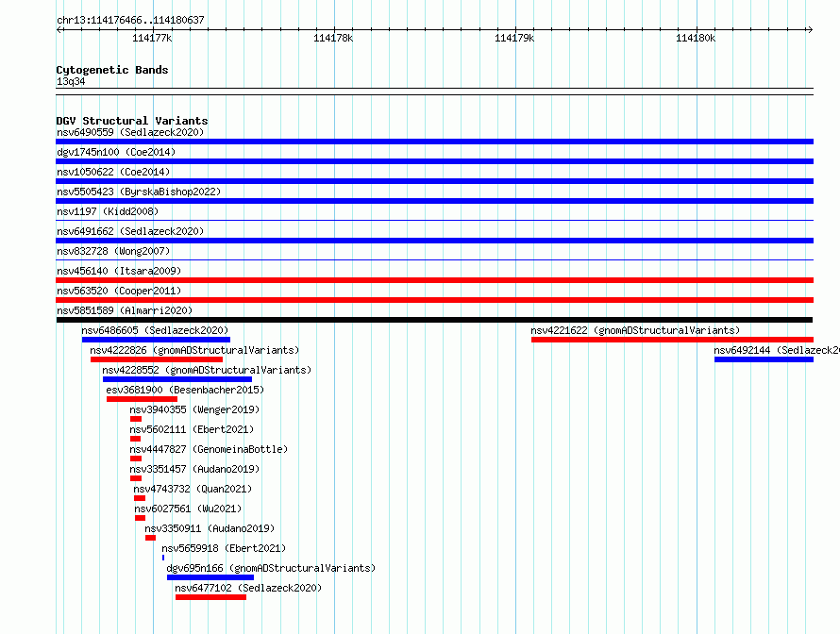Open nsv4222826 (gnomADStructuralVariants) label
This screenshot has height=634, width=840.
[x=194, y=350]
